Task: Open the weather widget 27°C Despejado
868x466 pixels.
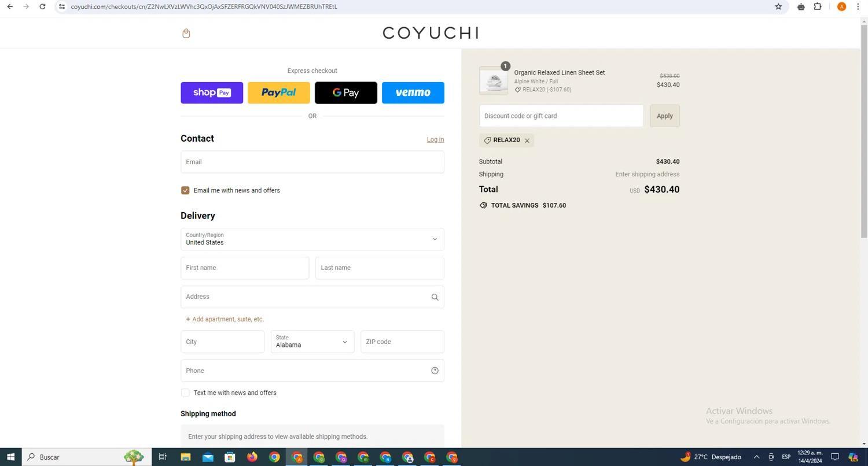Action: 711,457
